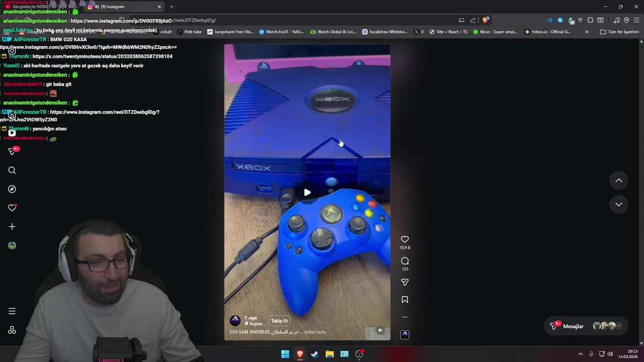
Task: Open the 7_nge profile name
Action: point(251,318)
